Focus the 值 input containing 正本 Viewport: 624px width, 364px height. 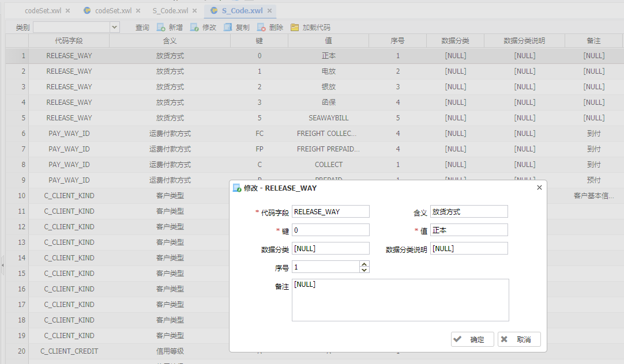tap(469, 230)
